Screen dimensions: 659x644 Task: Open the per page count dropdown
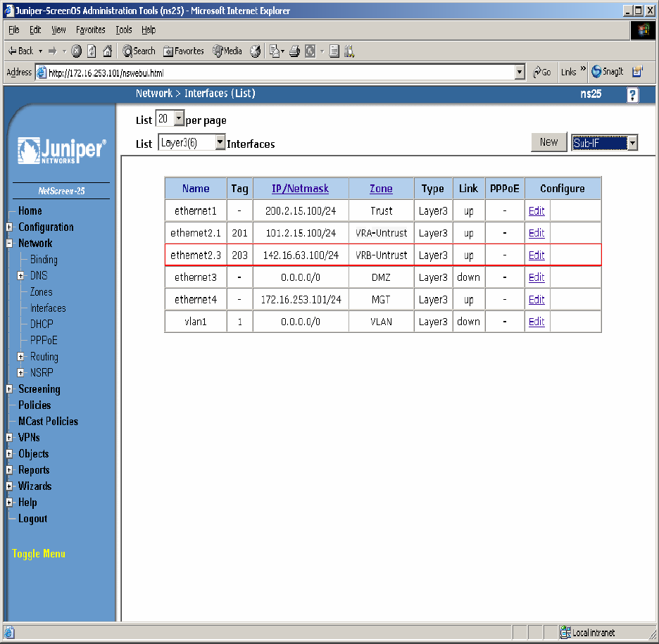coord(179,118)
